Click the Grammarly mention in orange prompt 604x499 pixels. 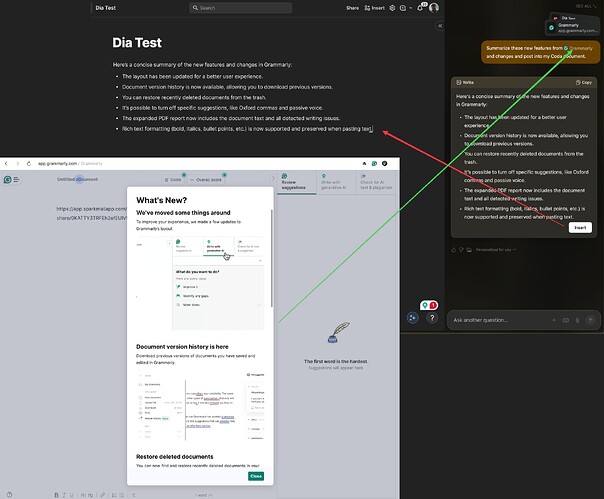(578, 48)
